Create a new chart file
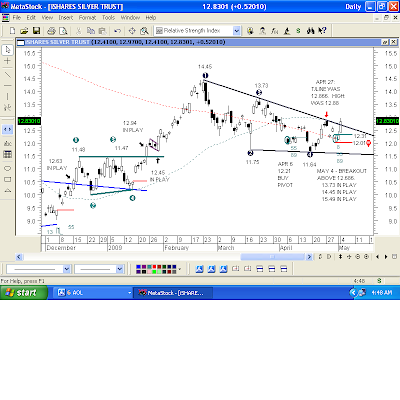This screenshot has width=400, height=400. (12, 31)
